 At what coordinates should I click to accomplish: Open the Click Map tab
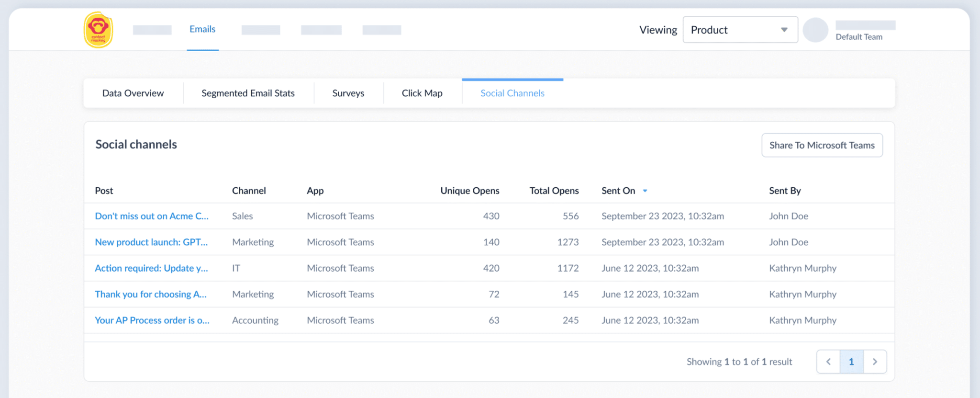(422, 93)
